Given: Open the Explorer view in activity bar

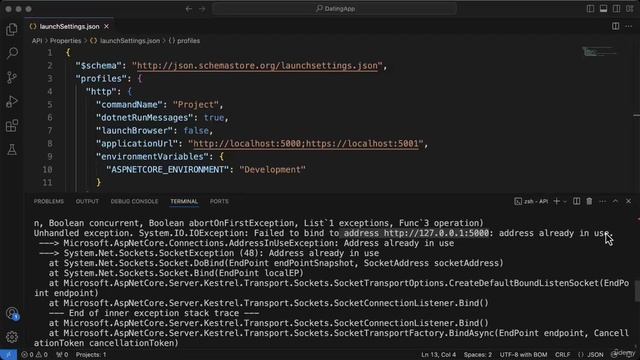Looking at the screenshot, I should pos(12,29).
